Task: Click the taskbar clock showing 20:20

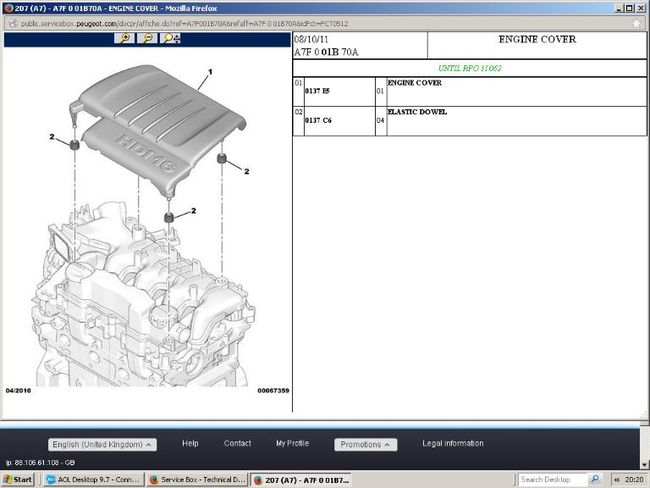Action: pos(634,480)
